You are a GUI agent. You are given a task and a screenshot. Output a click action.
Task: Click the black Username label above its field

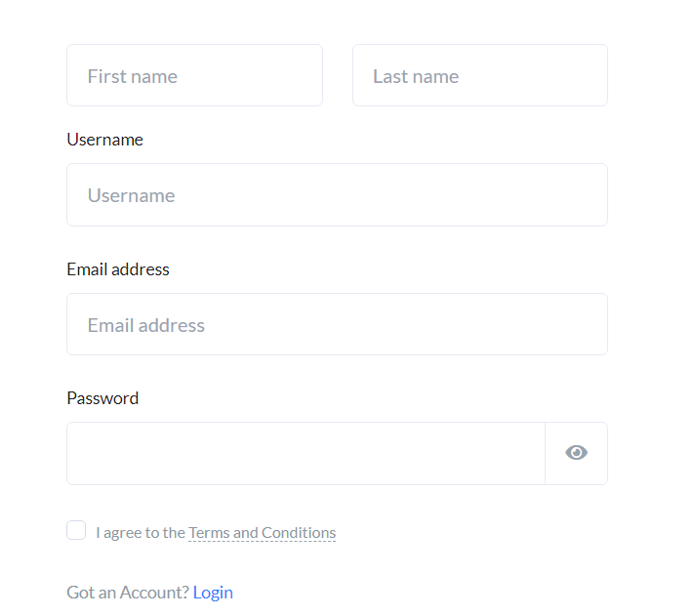104,140
